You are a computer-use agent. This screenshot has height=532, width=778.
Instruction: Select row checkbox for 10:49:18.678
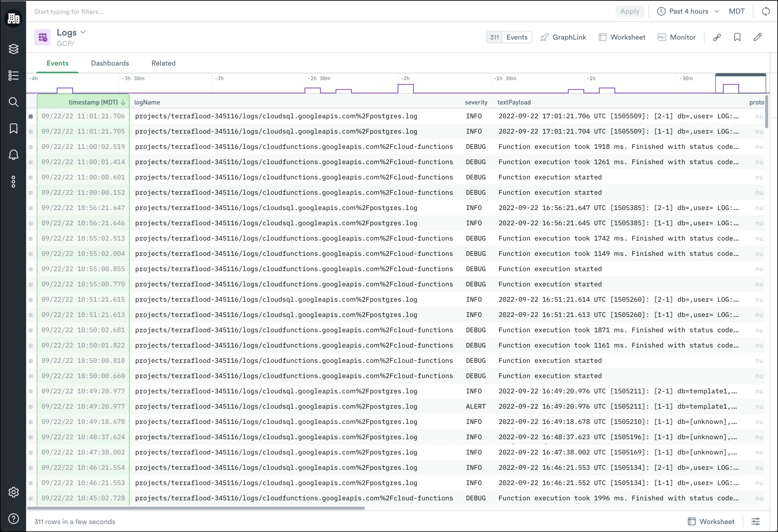click(31, 422)
